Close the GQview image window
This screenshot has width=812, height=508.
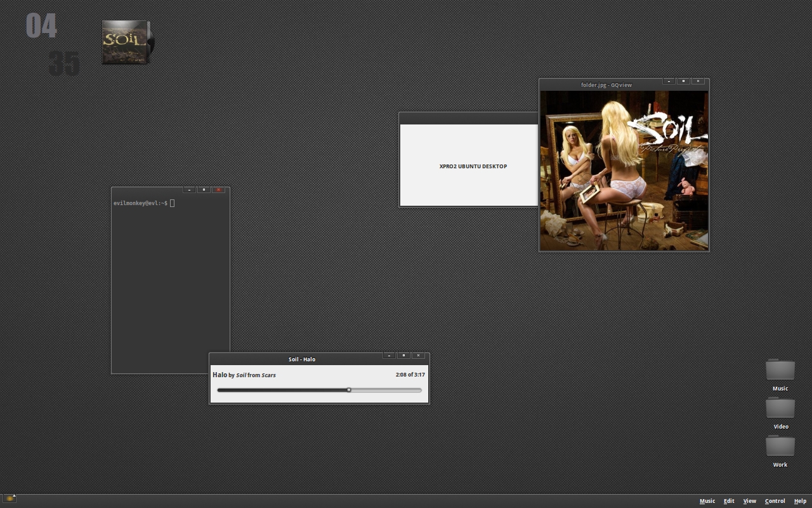698,81
